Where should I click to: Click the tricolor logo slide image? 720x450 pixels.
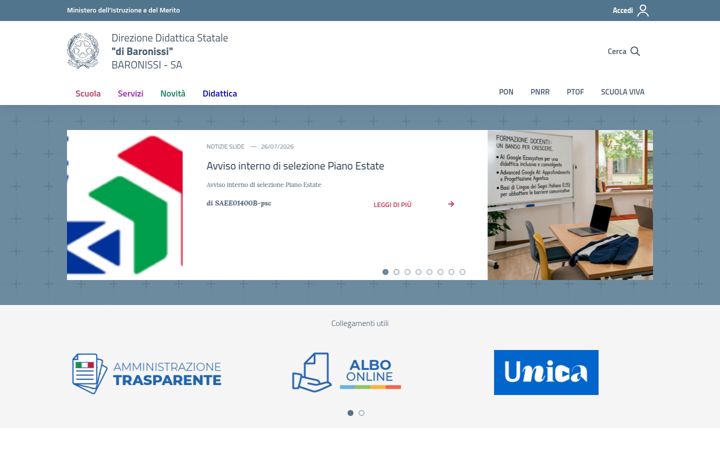[x=125, y=205]
